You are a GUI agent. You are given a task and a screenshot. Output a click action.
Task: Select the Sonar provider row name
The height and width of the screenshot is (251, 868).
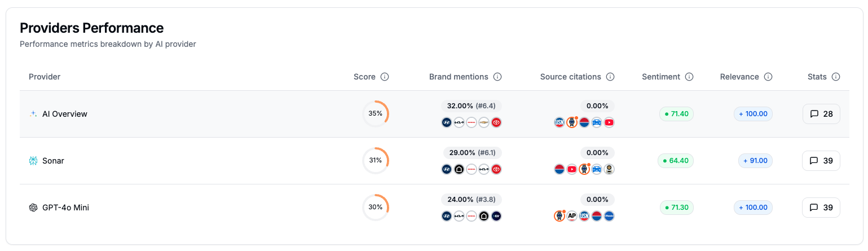(53, 161)
